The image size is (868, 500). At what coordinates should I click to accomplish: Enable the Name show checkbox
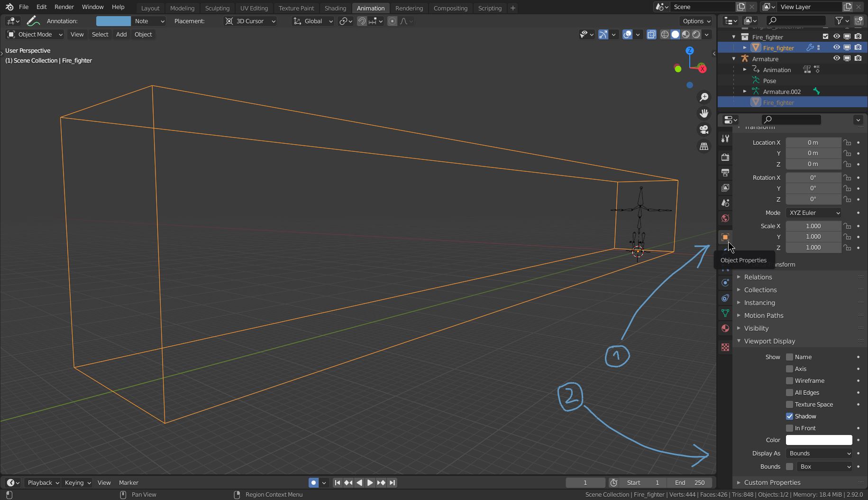(x=789, y=357)
